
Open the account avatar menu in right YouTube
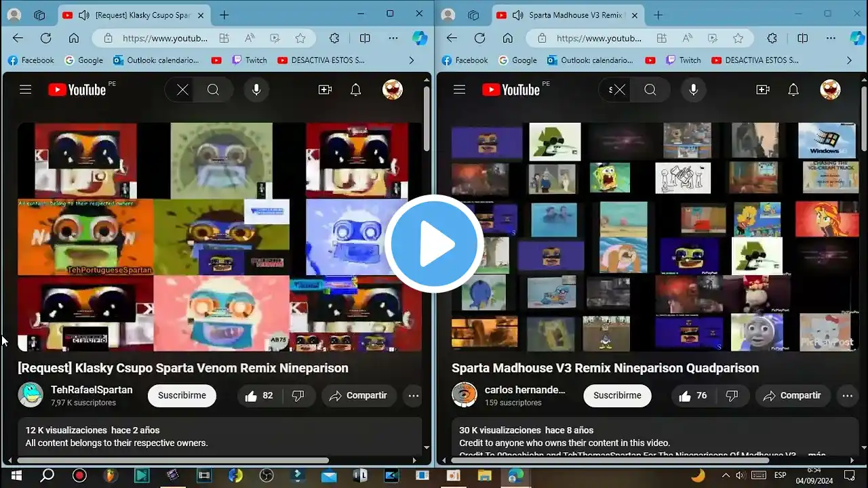click(830, 89)
